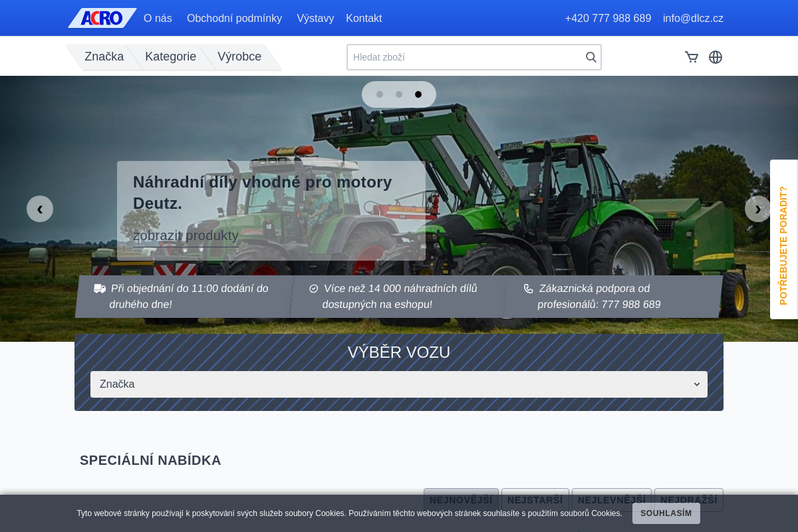798x532 pixels.
Task: Open the language globe selector
Action: (716, 57)
